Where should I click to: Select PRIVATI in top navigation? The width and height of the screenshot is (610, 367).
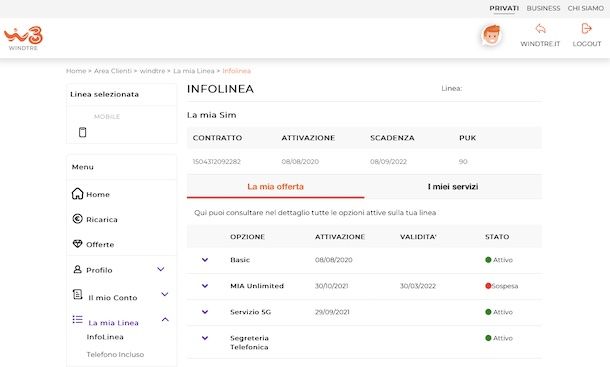click(504, 8)
